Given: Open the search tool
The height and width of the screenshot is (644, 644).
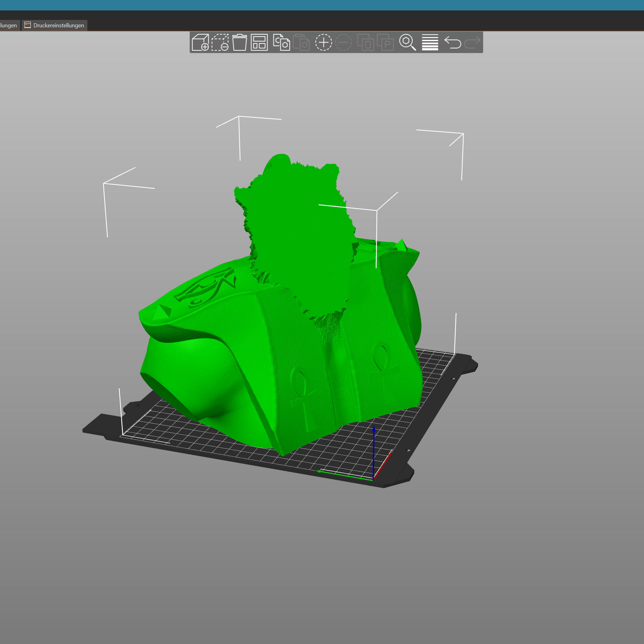Looking at the screenshot, I should click(x=408, y=43).
